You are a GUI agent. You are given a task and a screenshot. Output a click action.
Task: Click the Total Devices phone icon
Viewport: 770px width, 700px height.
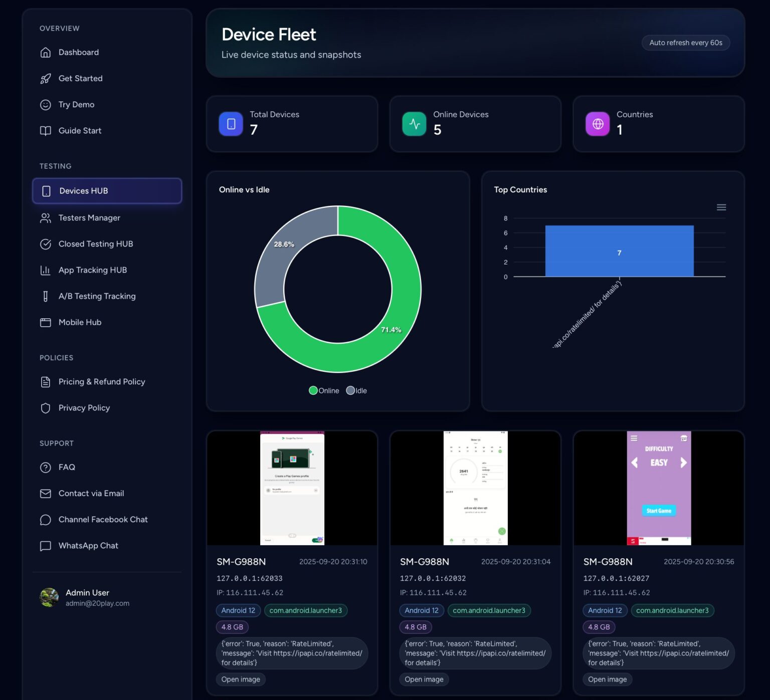click(x=231, y=124)
